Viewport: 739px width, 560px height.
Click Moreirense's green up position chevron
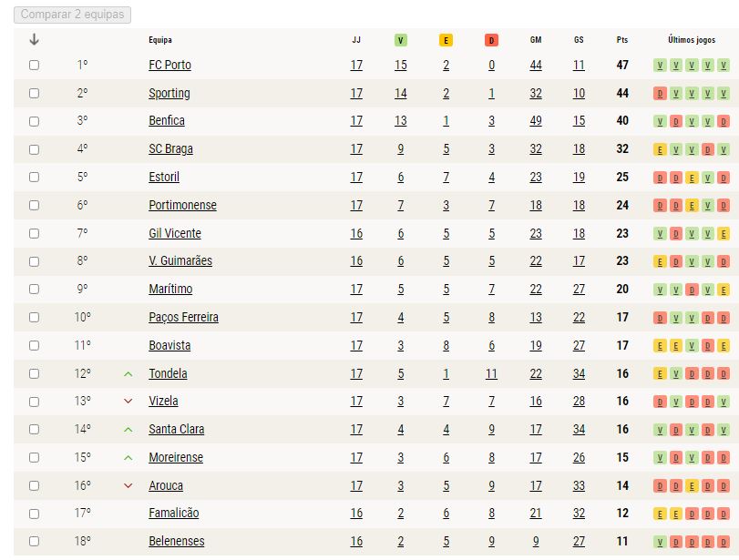click(128, 458)
